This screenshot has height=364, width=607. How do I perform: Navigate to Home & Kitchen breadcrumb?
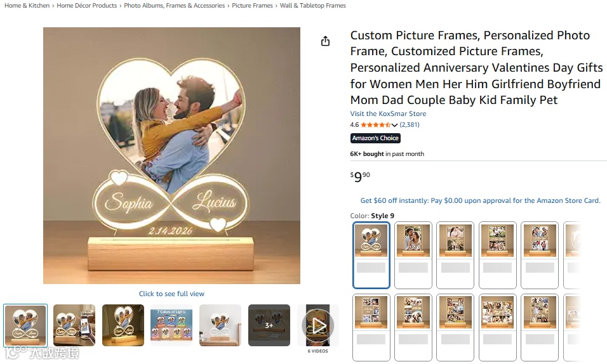coord(27,6)
